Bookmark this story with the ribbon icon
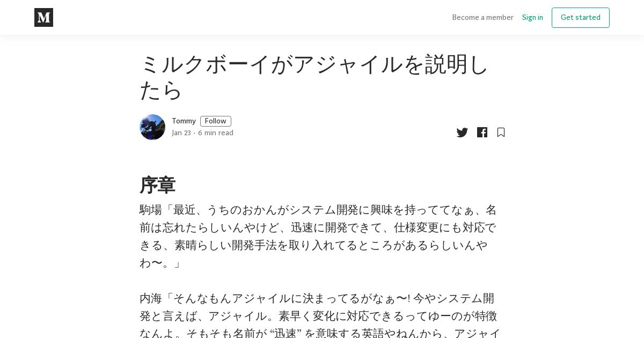The width and height of the screenshot is (644, 338). tap(501, 133)
